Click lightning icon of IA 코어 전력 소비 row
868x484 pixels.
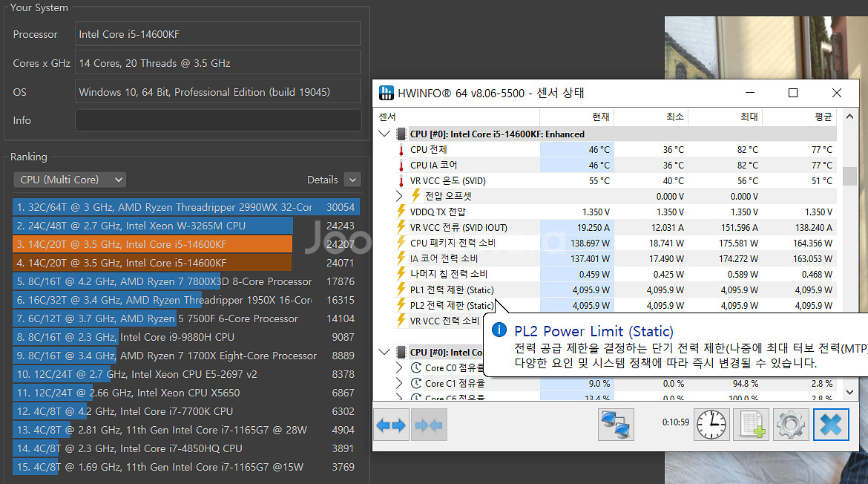pos(401,258)
